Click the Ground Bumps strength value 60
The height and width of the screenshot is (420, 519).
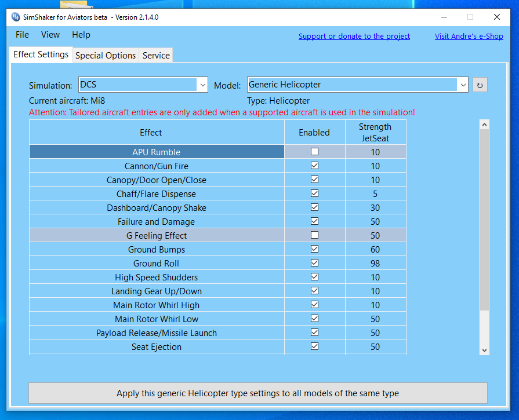tap(375, 249)
